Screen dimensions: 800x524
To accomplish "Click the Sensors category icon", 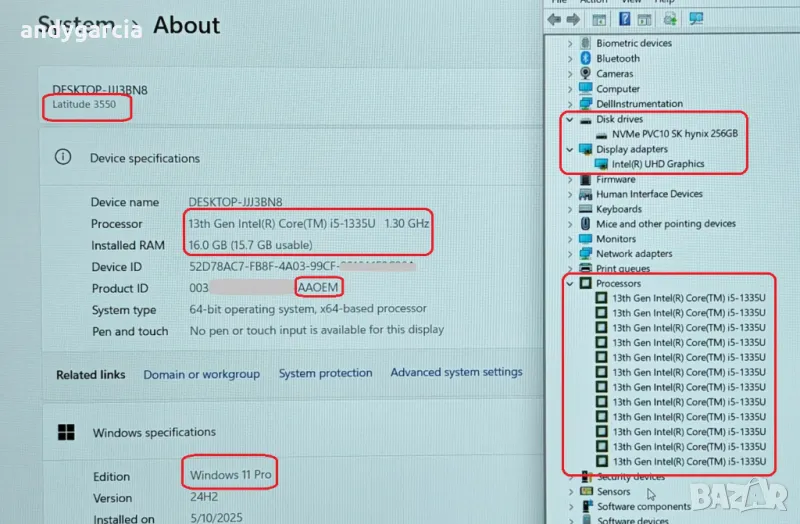I will pos(585,492).
